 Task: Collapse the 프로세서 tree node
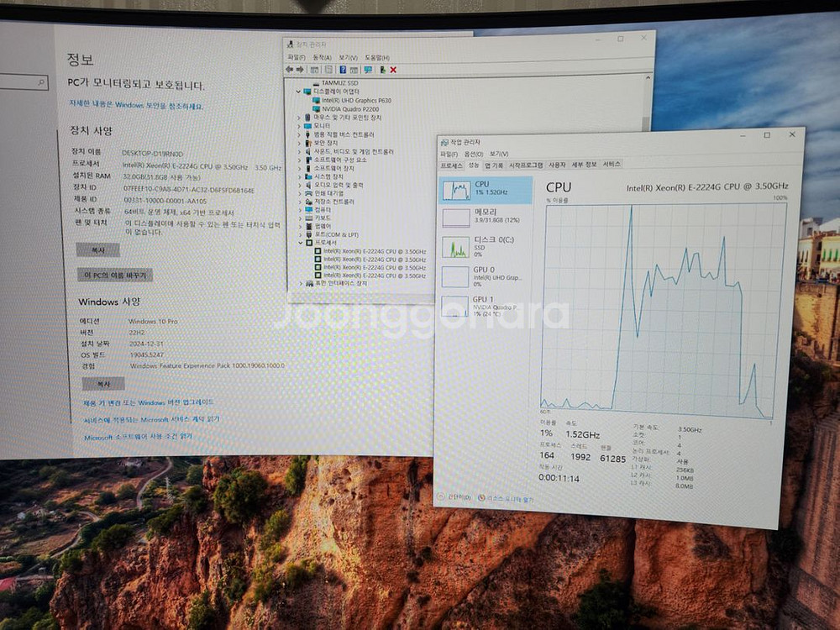[301, 243]
